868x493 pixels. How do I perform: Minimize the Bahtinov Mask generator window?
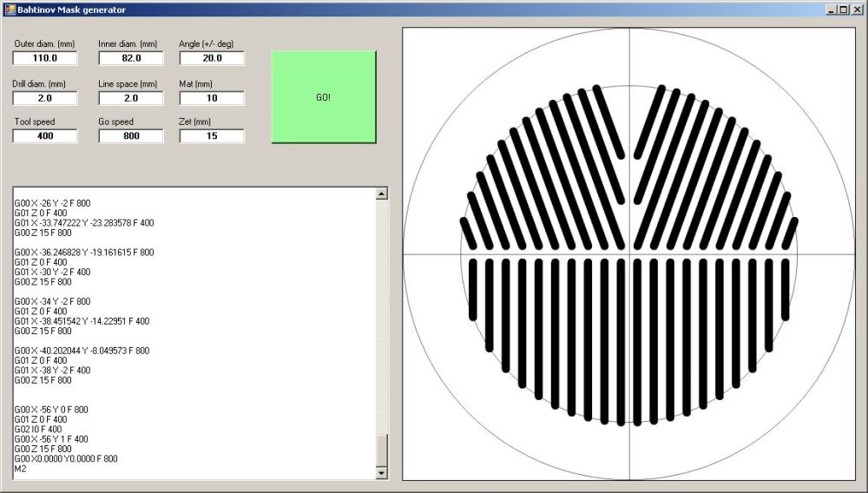(832, 10)
